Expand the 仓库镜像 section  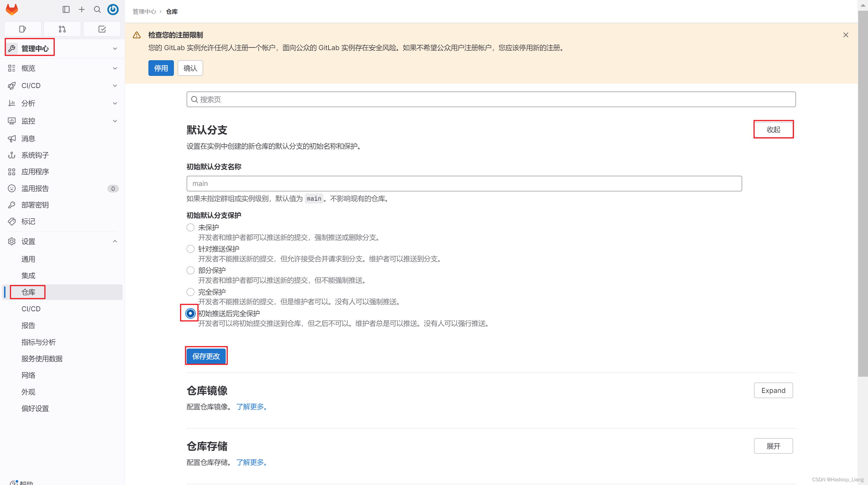point(773,390)
